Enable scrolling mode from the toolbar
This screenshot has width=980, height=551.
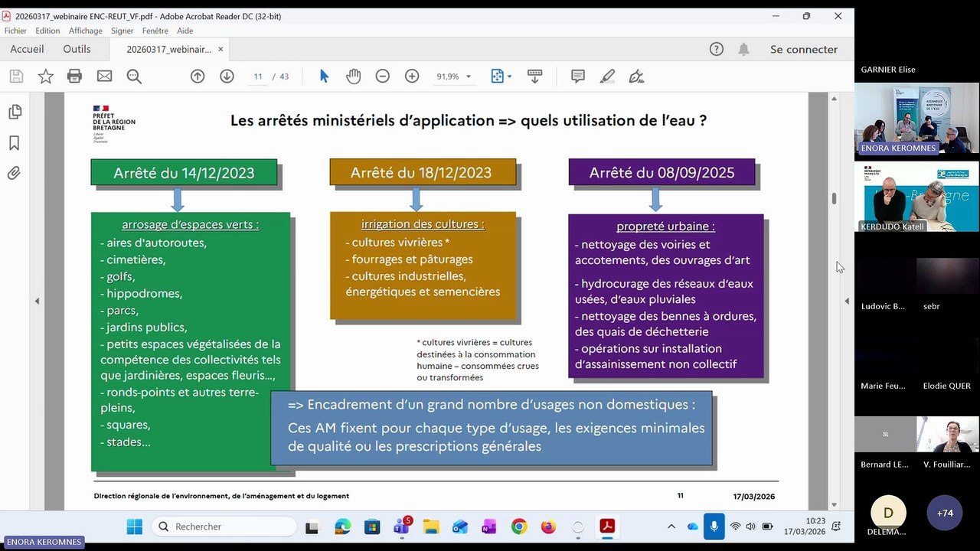(534, 76)
